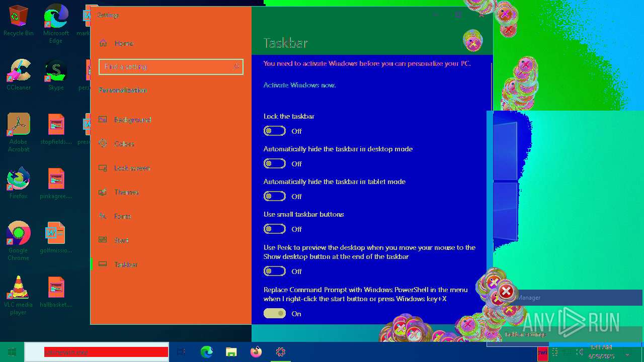Toggle Automatically hide the taskbar in desktop mode

tap(275, 164)
